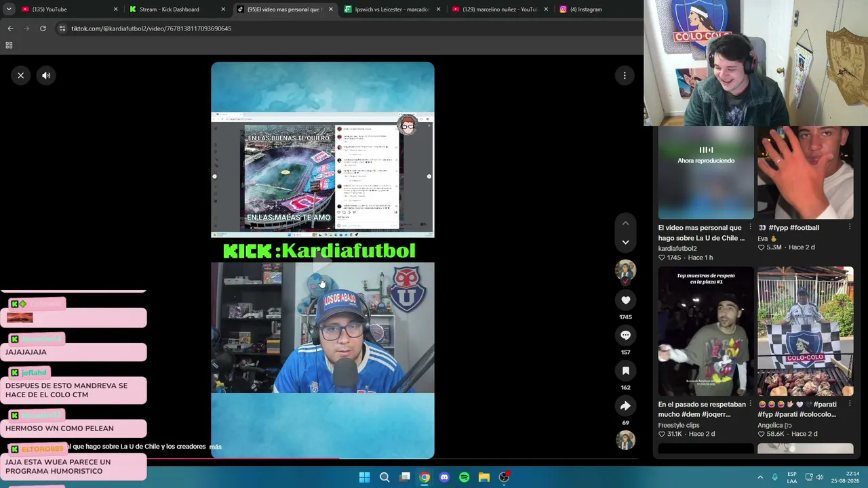Click chat username 'ELTORO689'
Screen dimensions: 868x488
pyautogui.click(x=42, y=449)
